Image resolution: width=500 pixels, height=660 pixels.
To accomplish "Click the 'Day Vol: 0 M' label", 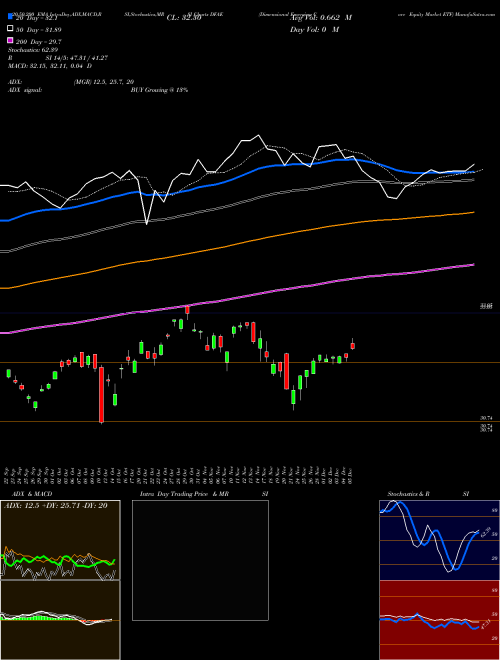I will click(314, 29).
